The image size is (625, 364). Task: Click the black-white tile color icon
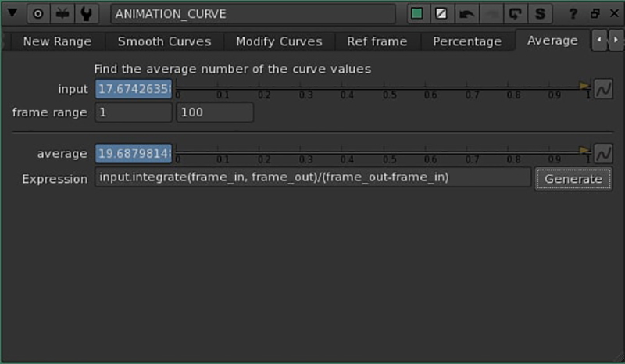click(x=442, y=13)
